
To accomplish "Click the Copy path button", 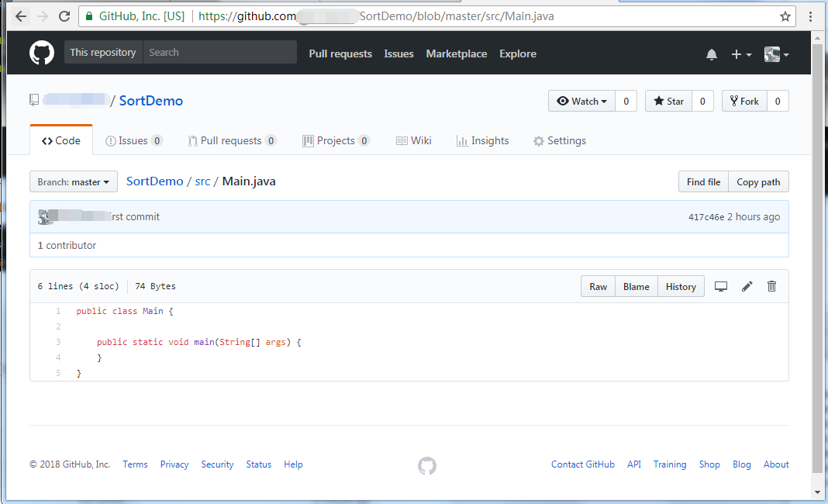I will click(x=759, y=181).
